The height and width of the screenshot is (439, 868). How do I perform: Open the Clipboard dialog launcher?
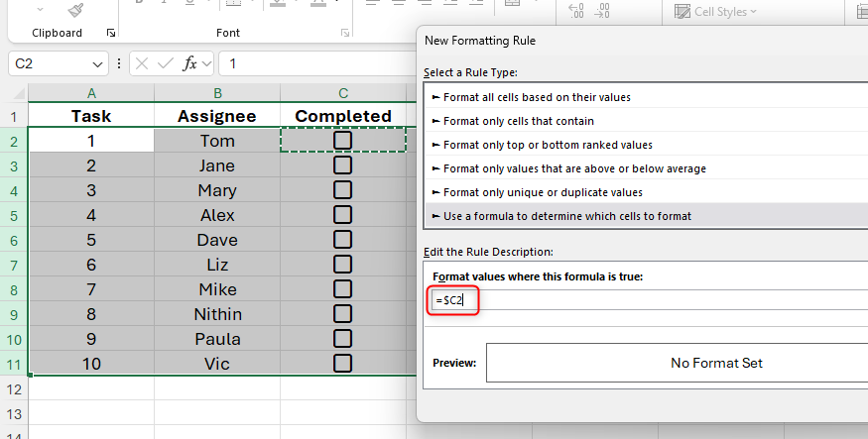point(111,33)
